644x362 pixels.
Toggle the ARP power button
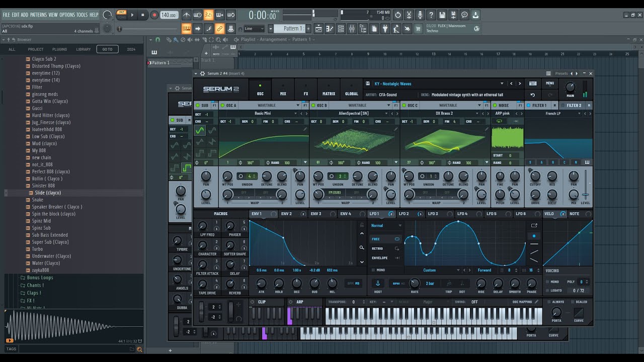291,302
